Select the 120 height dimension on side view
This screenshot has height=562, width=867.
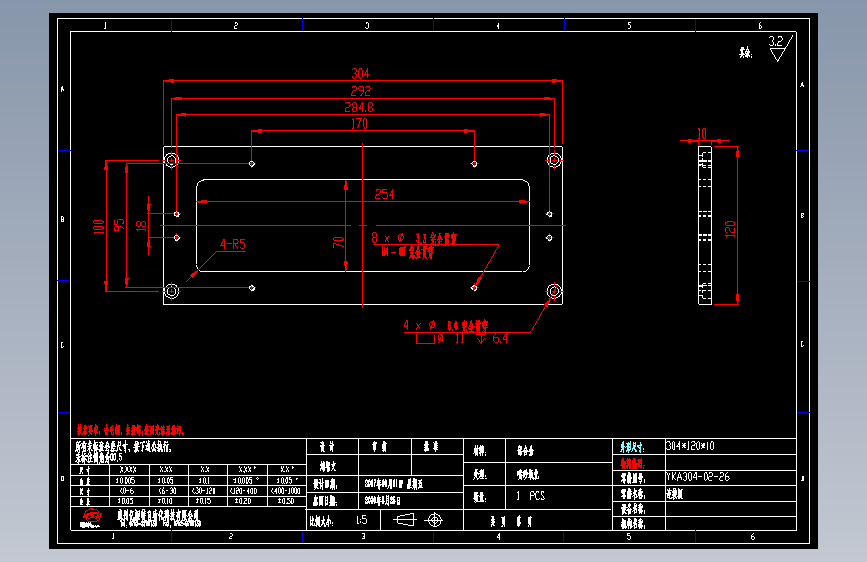click(x=730, y=228)
